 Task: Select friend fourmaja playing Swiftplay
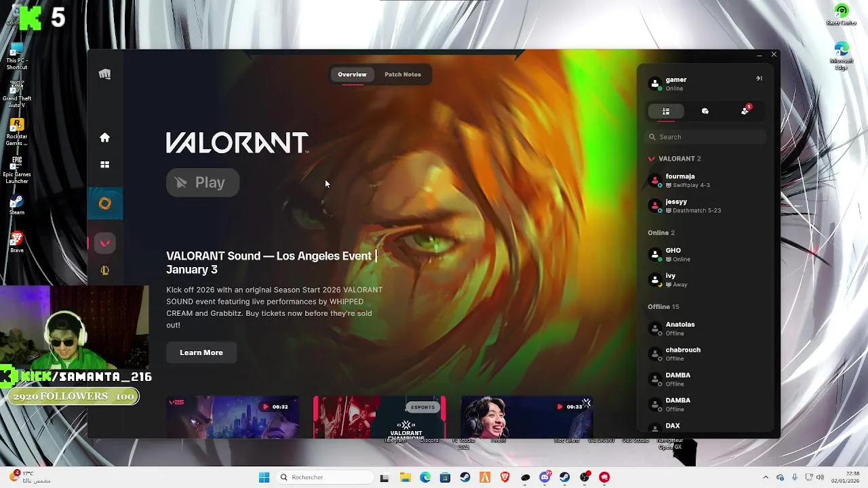pos(705,180)
